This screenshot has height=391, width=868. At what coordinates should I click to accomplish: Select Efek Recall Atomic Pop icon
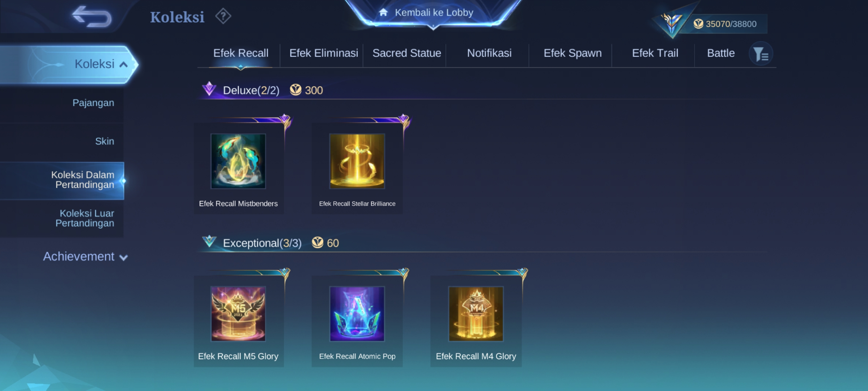click(357, 314)
